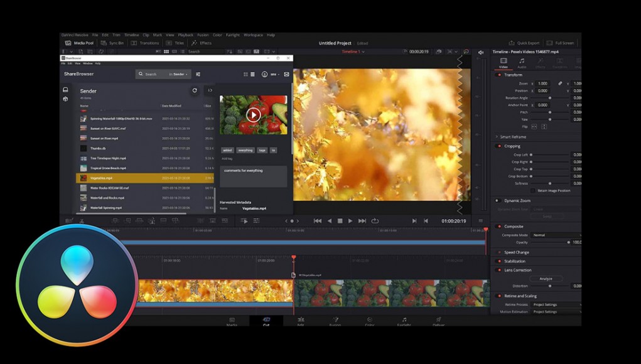This screenshot has width=641, height=364.
Task: Open the timeline options menu icon
Action: pyautogui.click(x=481, y=221)
